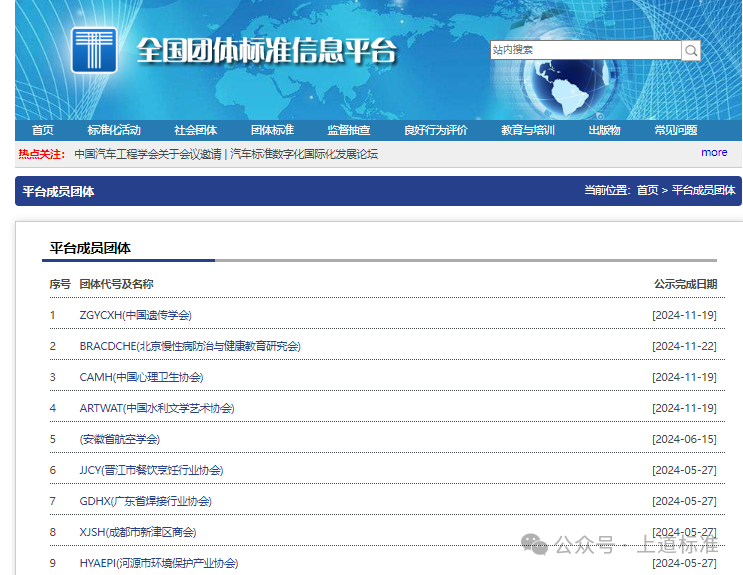Screen dimensions: 743x575
Task: Click date in the CAMH row
Action: click(684, 377)
